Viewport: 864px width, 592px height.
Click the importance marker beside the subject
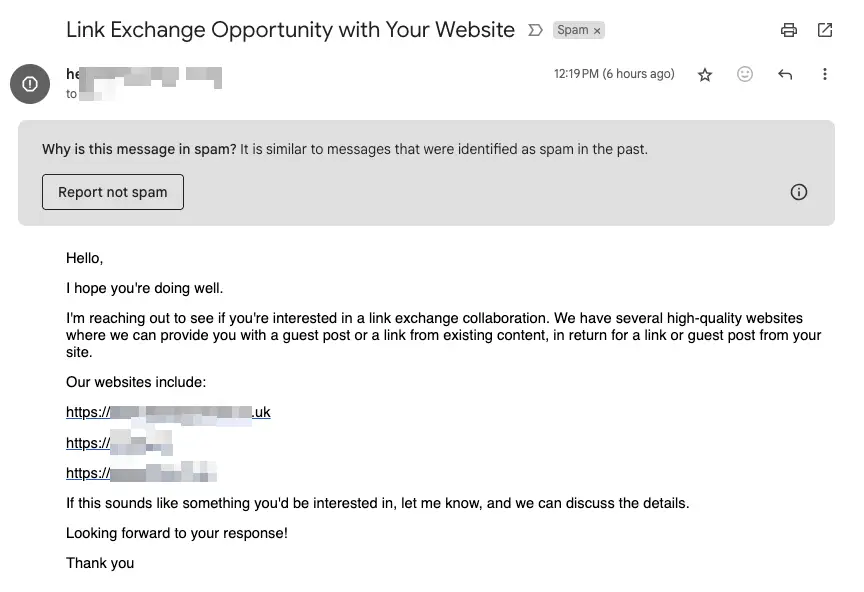coord(535,30)
